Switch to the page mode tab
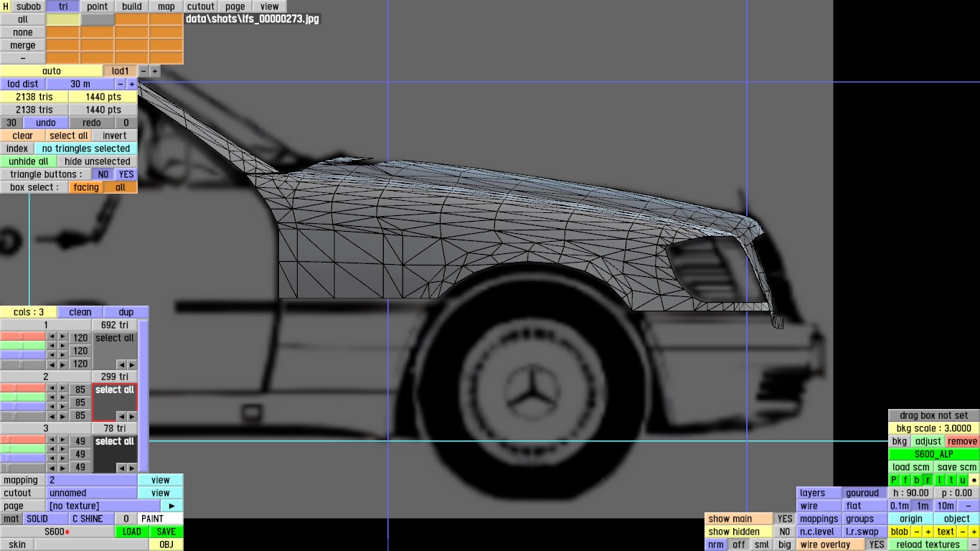The height and width of the screenshot is (551, 980). pos(235,6)
